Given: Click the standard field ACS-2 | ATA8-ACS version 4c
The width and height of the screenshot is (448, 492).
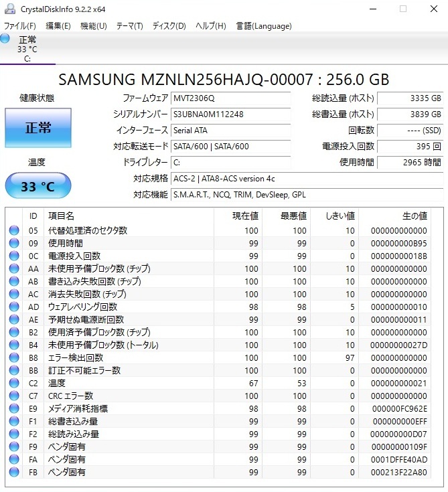Looking at the screenshot, I should (x=307, y=179).
